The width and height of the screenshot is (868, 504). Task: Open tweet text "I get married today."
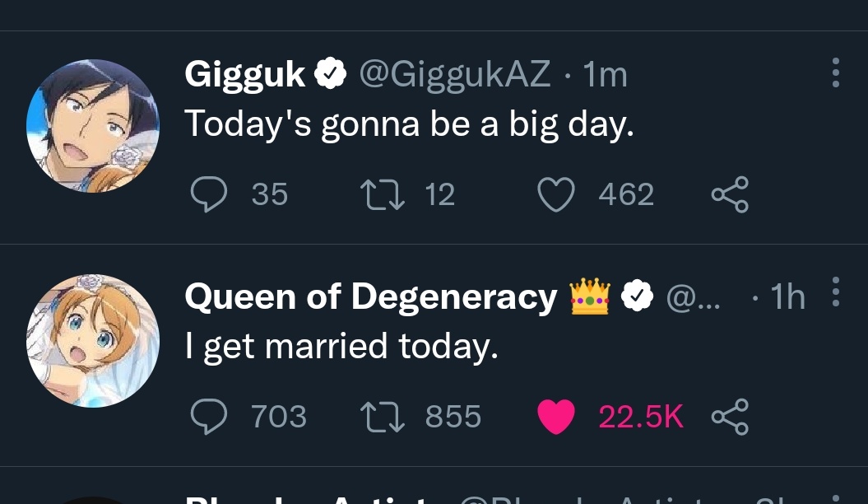point(341,347)
